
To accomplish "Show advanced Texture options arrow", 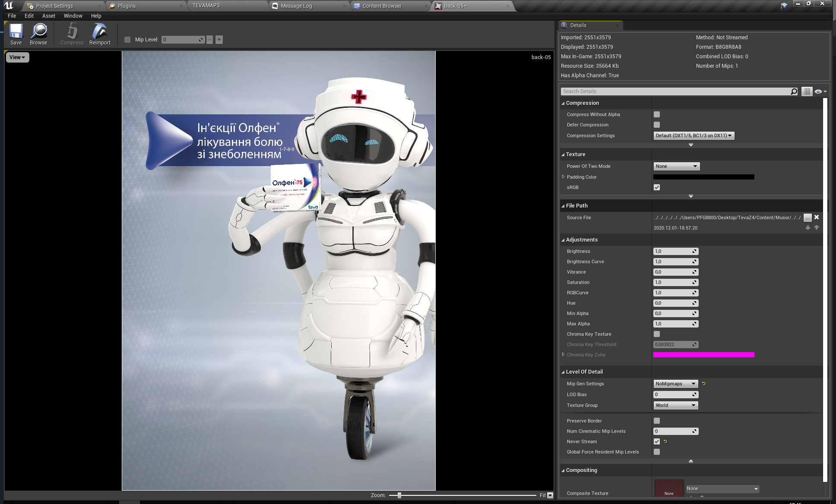I will [691, 196].
